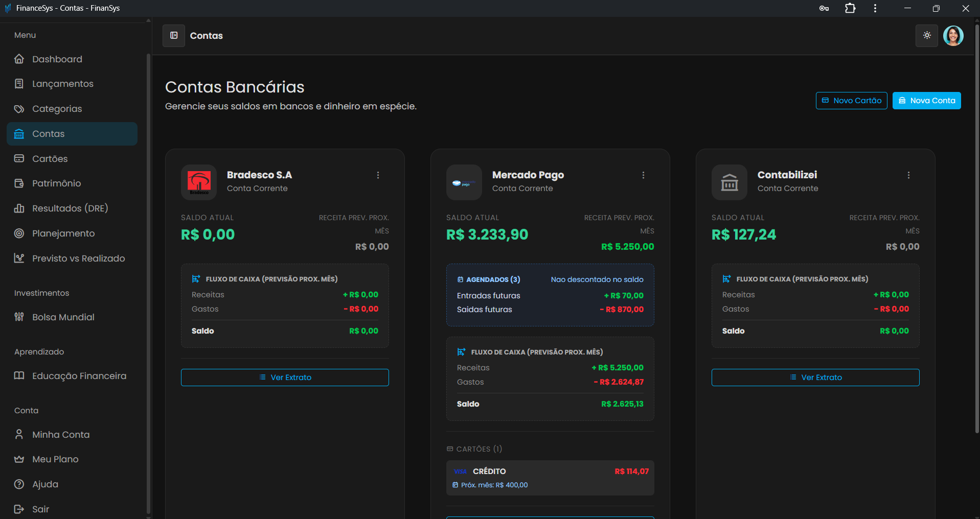Open Dashboard from the sidebar
Viewport: 980px width, 519px height.
coord(57,59)
